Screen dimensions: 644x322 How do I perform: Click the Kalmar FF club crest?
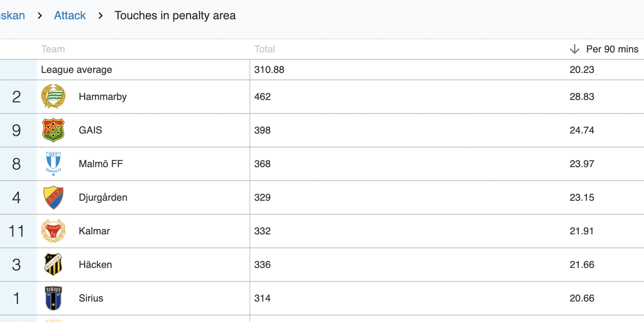[x=53, y=231]
